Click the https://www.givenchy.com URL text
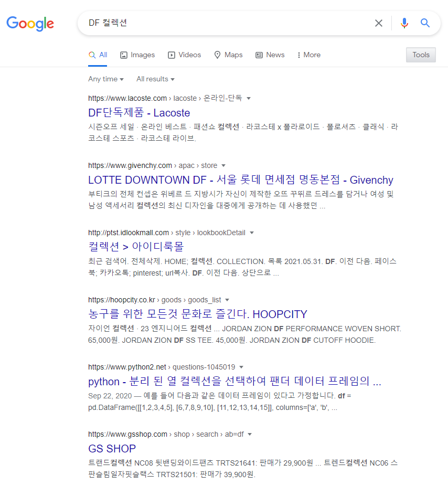The height and width of the screenshot is (485, 448). pos(130,166)
